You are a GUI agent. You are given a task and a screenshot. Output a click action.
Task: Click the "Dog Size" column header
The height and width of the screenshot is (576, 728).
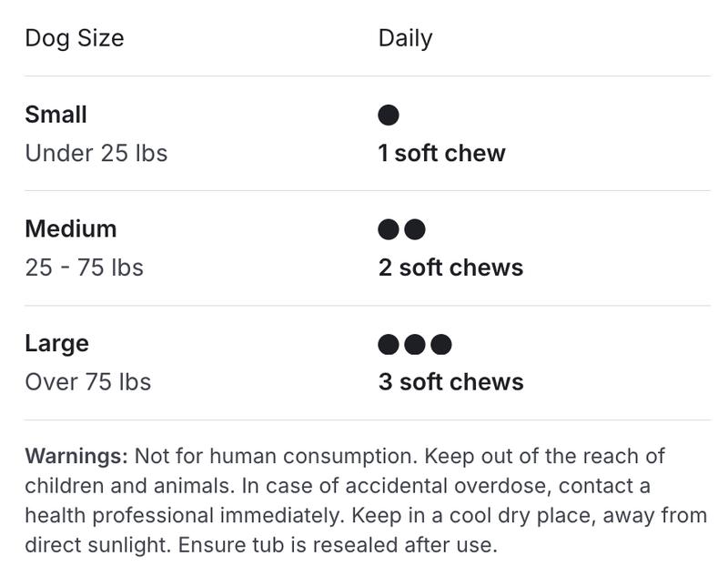pyautogui.click(x=74, y=38)
